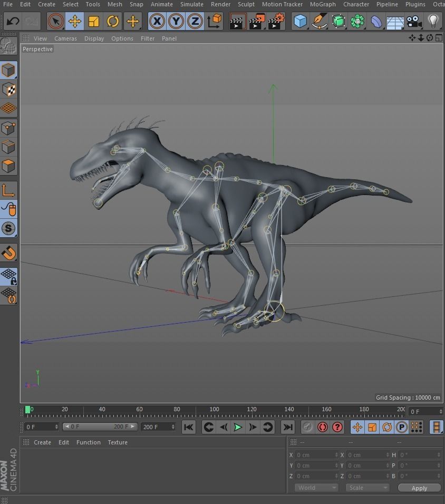The width and height of the screenshot is (445, 504).
Task: Add a Floor environment object
Action: (x=395, y=21)
